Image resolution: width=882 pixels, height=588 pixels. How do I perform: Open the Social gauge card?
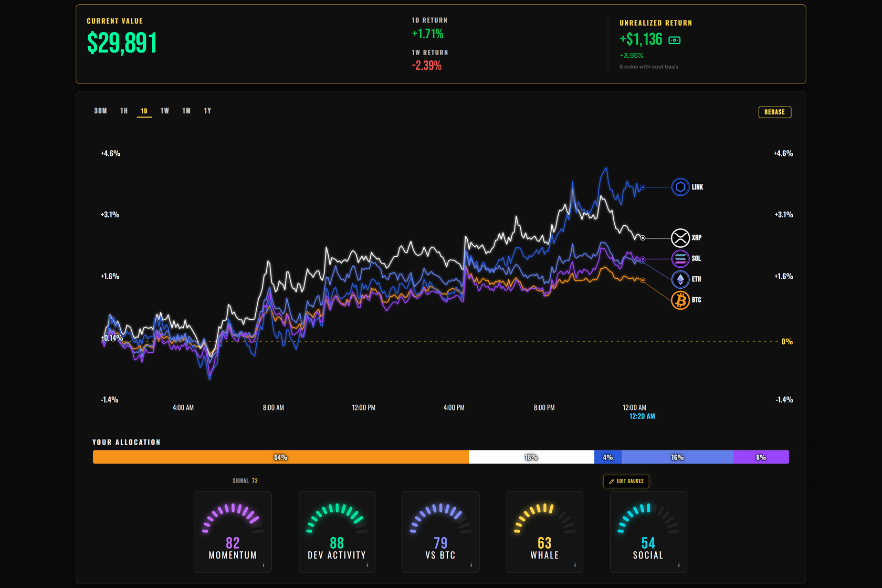(x=648, y=532)
